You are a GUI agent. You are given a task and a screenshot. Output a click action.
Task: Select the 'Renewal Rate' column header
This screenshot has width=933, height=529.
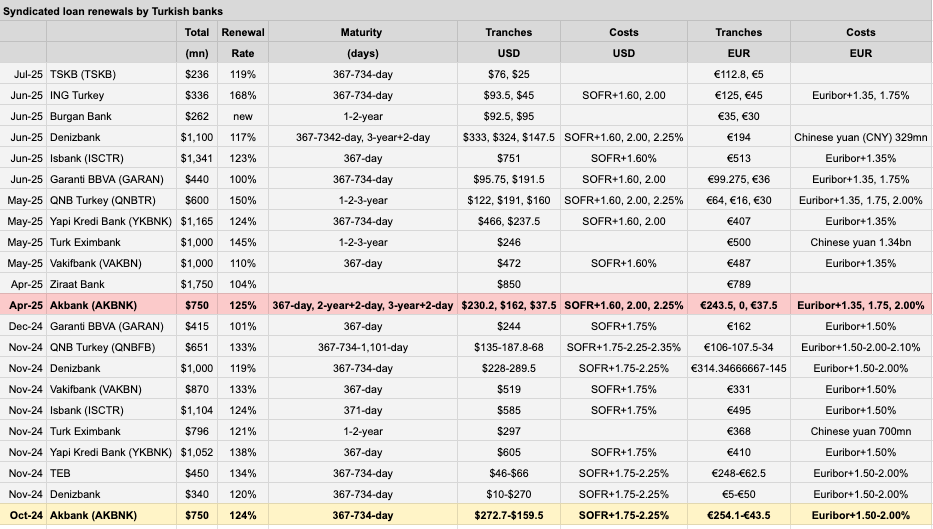pyautogui.click(x=243, y=42)
